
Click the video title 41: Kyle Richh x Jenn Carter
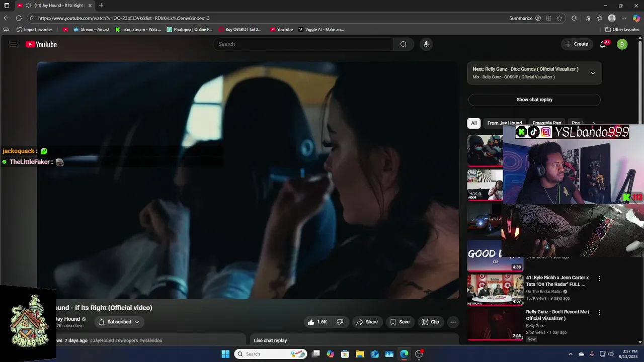point(557,281)
